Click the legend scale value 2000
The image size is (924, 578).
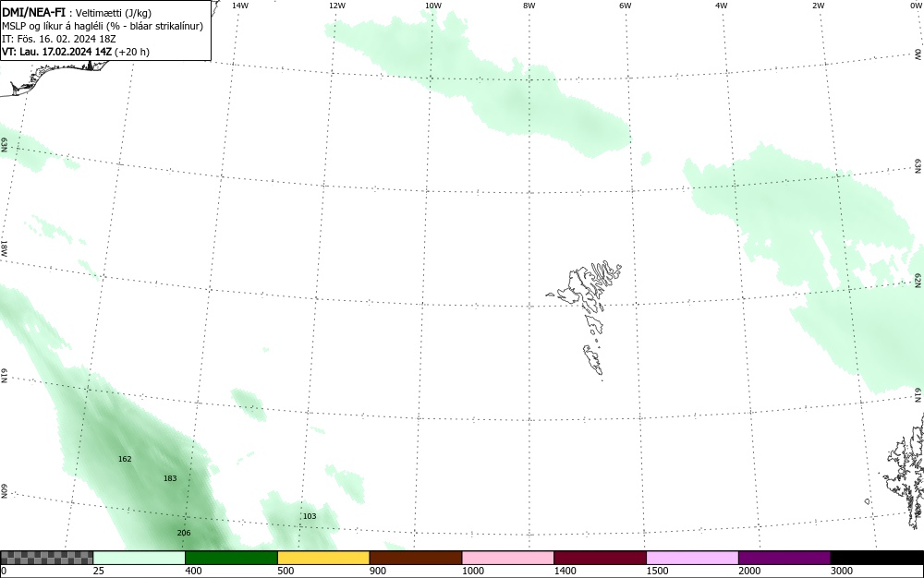click(749, 571)
